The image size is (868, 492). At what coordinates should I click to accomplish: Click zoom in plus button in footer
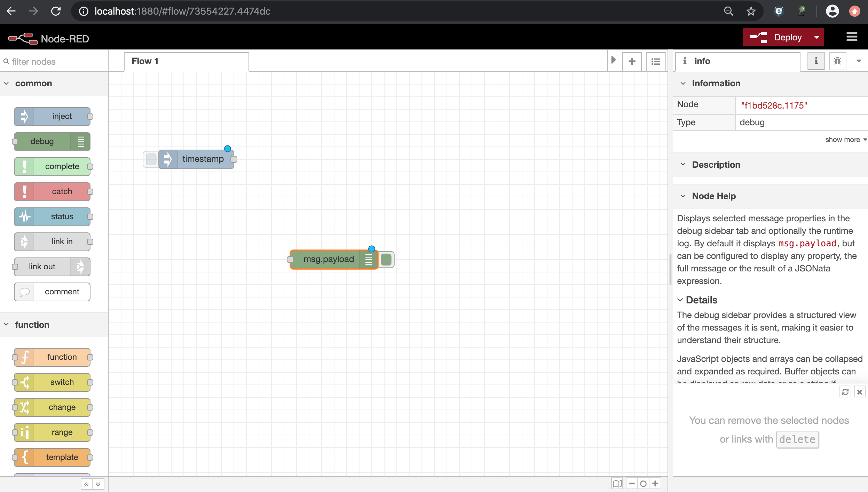(655, 484)
